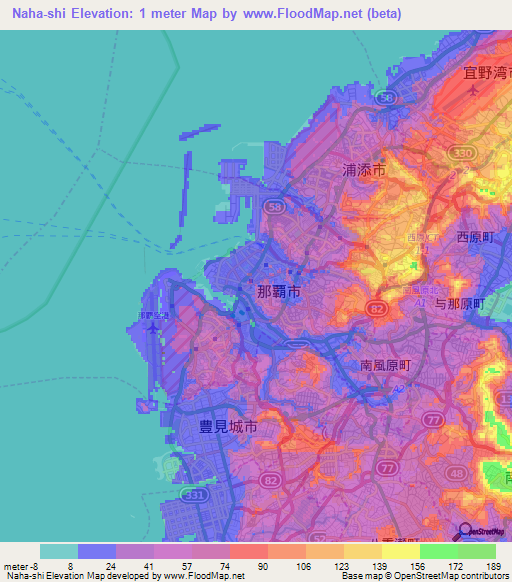Image resolution: width=512 pixels, height=582 pixels.
Task: Click Route 58 shield north of 浦添市
Action: pos(386,98)
